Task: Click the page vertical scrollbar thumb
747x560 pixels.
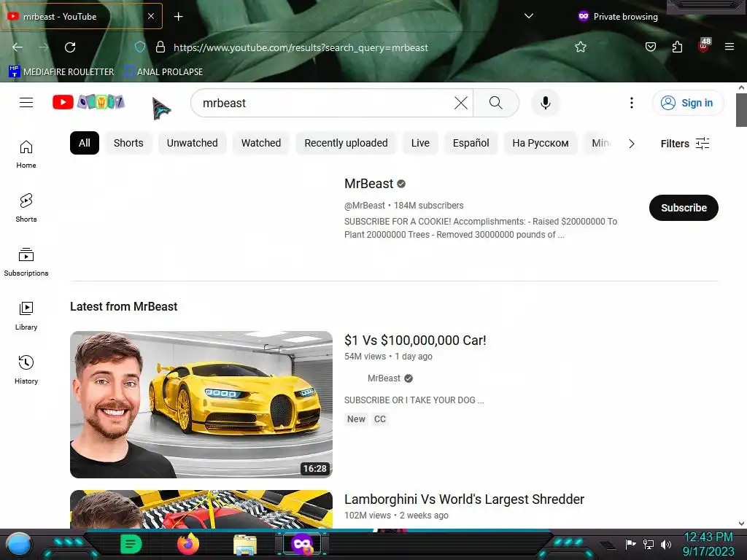Action: click(741, 110)
